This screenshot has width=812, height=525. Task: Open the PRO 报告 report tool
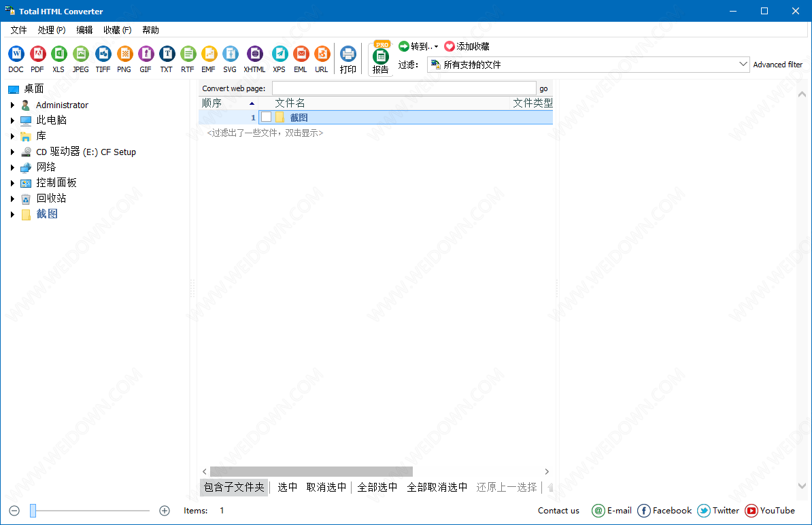pyautogui.click(x=381, y=58)
